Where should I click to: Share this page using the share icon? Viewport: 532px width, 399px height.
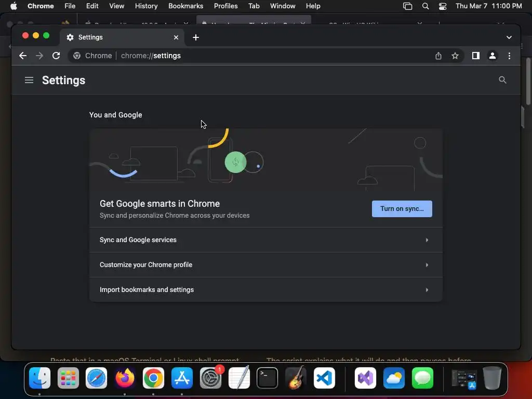[x=438, y=56]
